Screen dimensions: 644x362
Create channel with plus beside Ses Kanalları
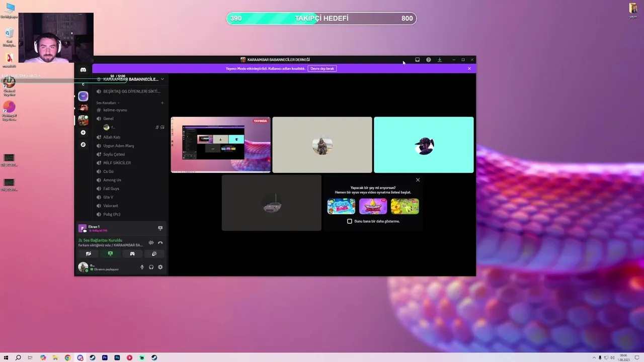click(162, 103)
